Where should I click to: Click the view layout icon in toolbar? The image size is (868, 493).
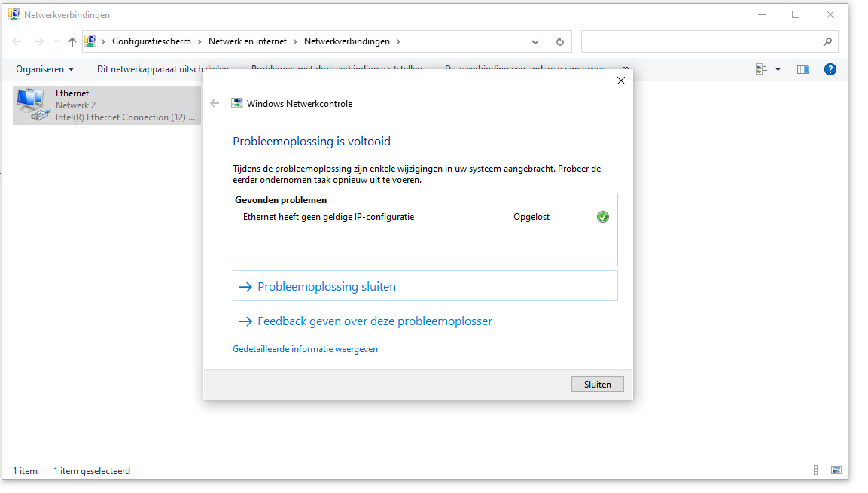click(762, 69)
